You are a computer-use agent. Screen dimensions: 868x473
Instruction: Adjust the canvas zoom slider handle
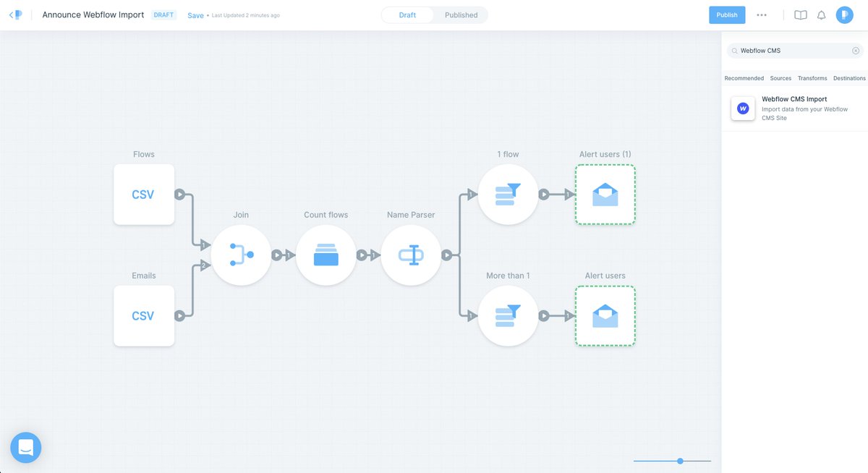[x=681, y=461]
